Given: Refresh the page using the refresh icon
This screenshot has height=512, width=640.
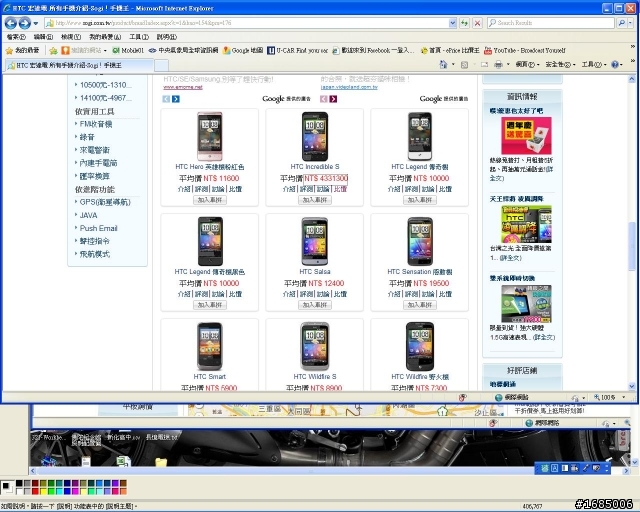Looking at the screenshot, I should [464, 23].
